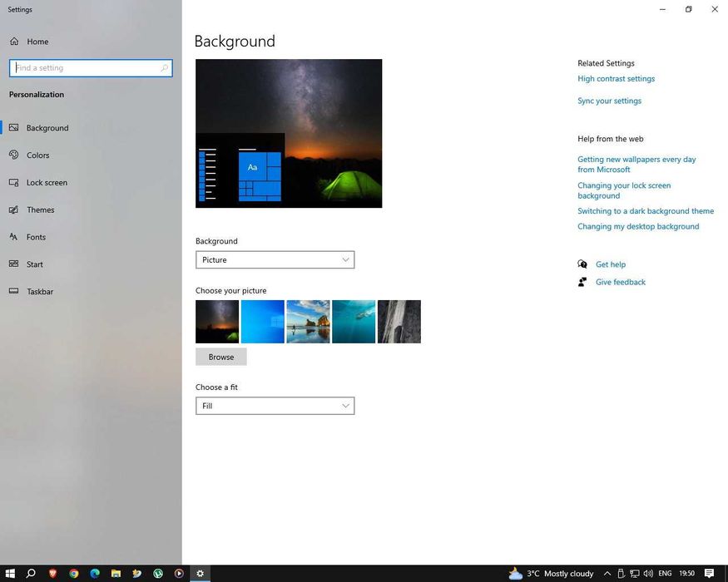
Task: Launch Brave browser from the taskbar
Action: [52, 574]
